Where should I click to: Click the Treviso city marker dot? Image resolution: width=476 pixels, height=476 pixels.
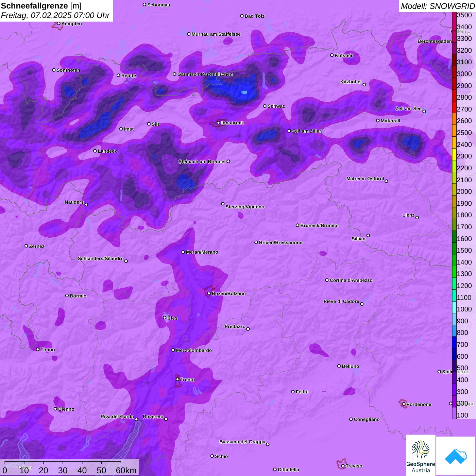point(343,466)
